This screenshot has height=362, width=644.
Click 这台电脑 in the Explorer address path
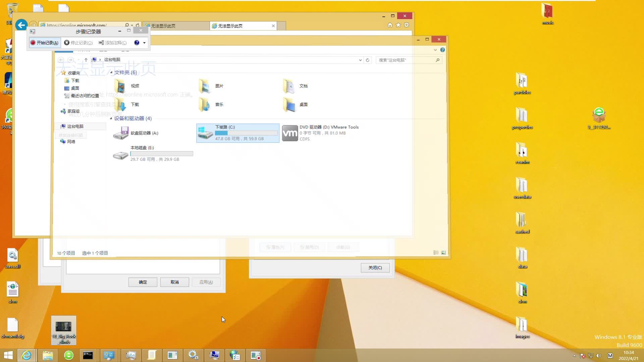pos(112,60)
